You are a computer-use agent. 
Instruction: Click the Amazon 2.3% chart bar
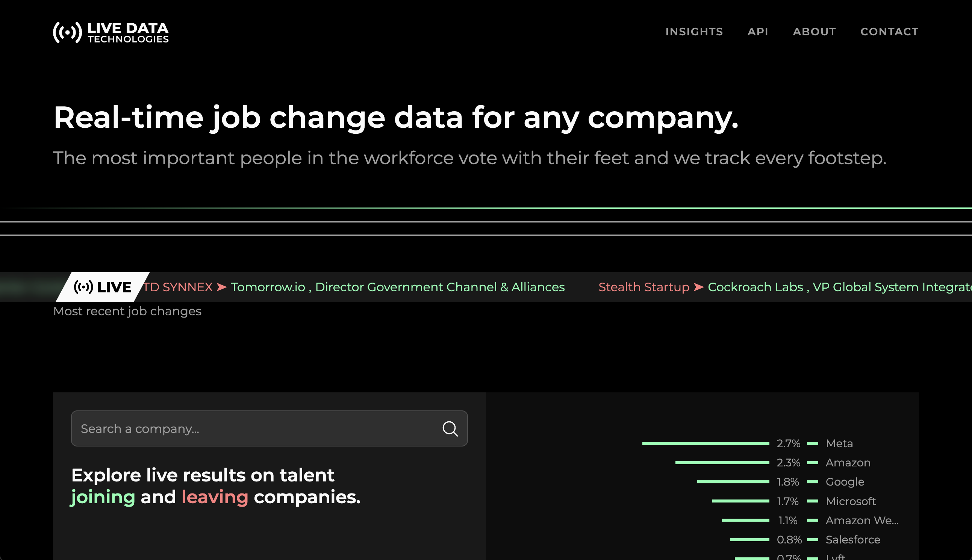pos(722,463)
